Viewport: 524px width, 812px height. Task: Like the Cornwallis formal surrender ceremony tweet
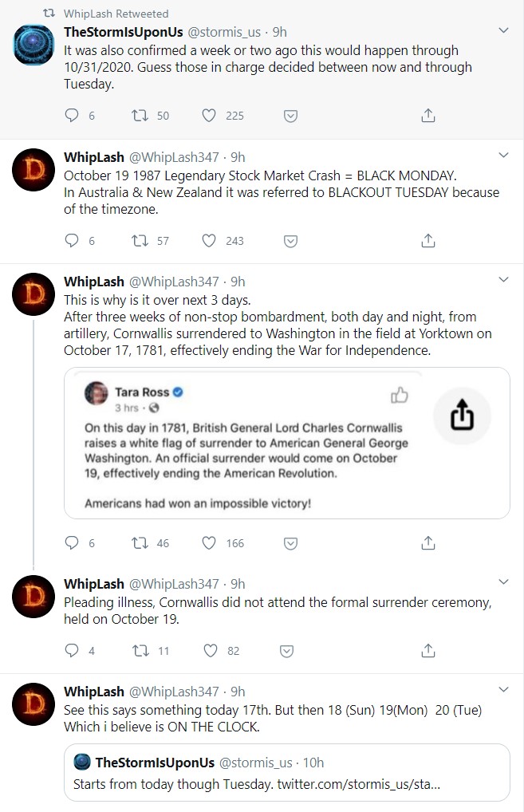click(x=209, y=650)
